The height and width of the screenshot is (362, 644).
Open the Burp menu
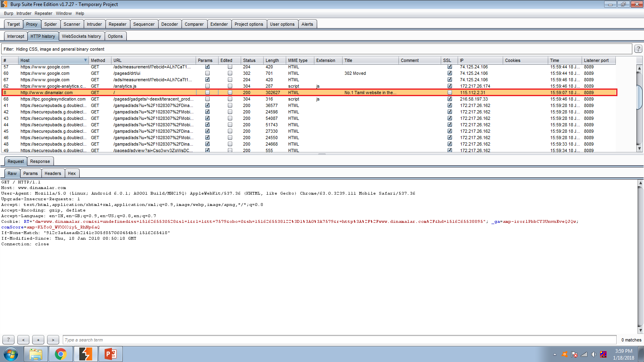coord(8,13)
